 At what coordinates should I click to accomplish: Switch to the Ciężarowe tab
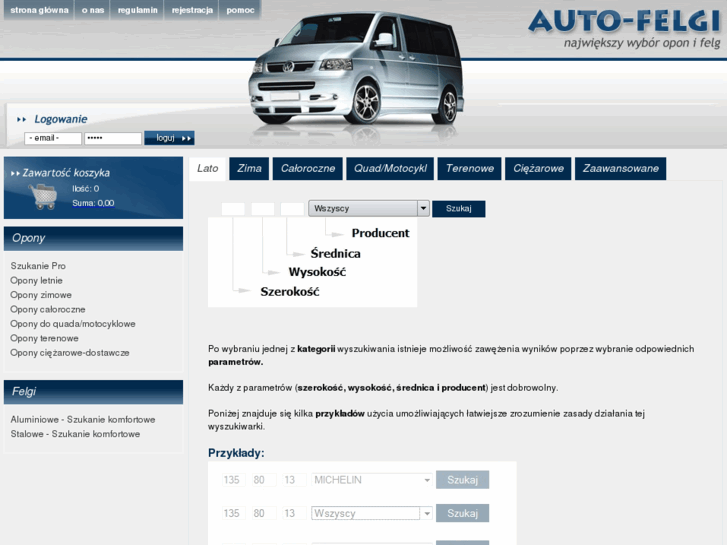tap(538, 168)
